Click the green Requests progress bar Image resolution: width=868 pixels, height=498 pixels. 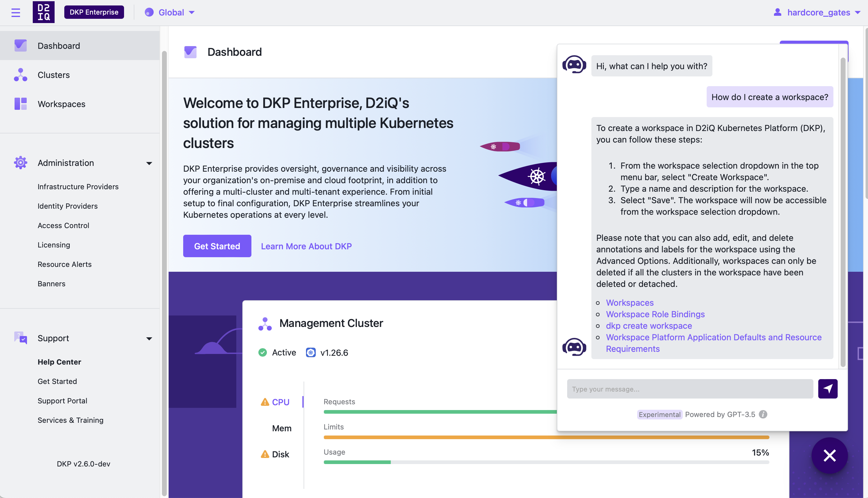[x=440, y=412]
